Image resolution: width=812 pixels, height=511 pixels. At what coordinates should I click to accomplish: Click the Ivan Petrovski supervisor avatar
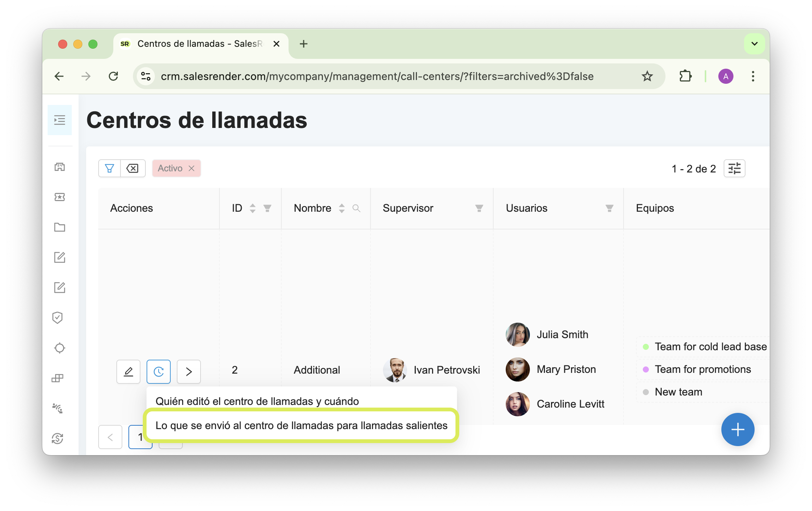(395, 370)
